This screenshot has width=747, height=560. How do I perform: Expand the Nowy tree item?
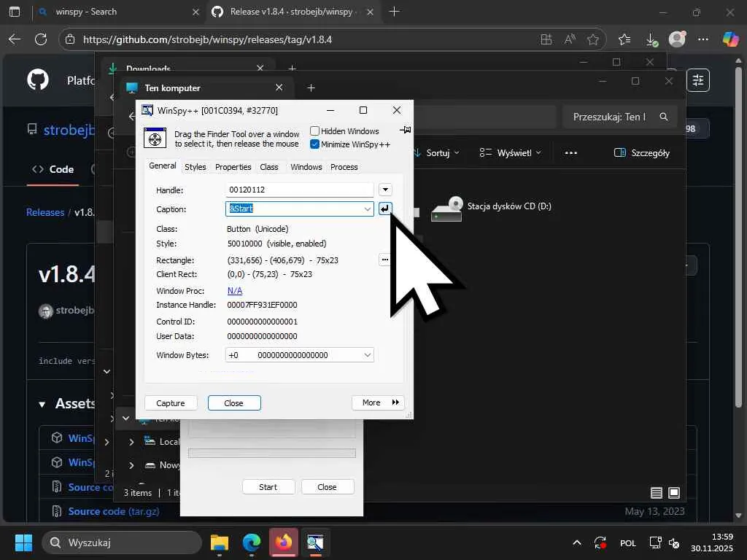pyautogui.click(x=131, y=465)
